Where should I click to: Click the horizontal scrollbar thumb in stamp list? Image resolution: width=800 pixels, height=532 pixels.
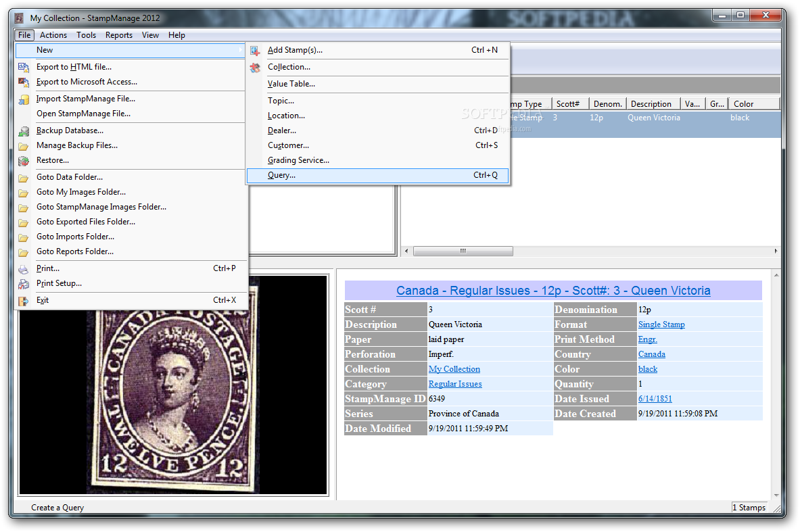(463, 251)
